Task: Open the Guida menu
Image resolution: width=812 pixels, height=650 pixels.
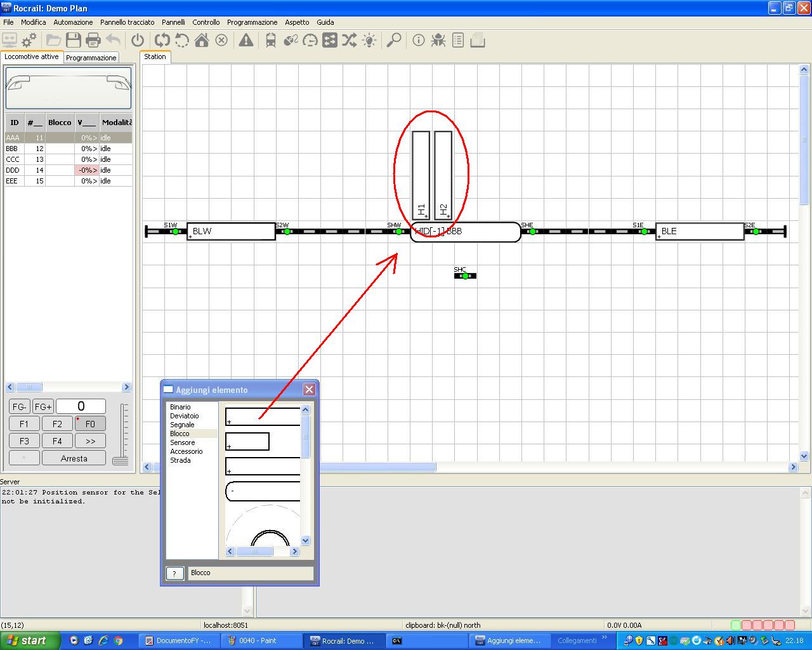Action: pyautogui.click(x=325, y=22)
